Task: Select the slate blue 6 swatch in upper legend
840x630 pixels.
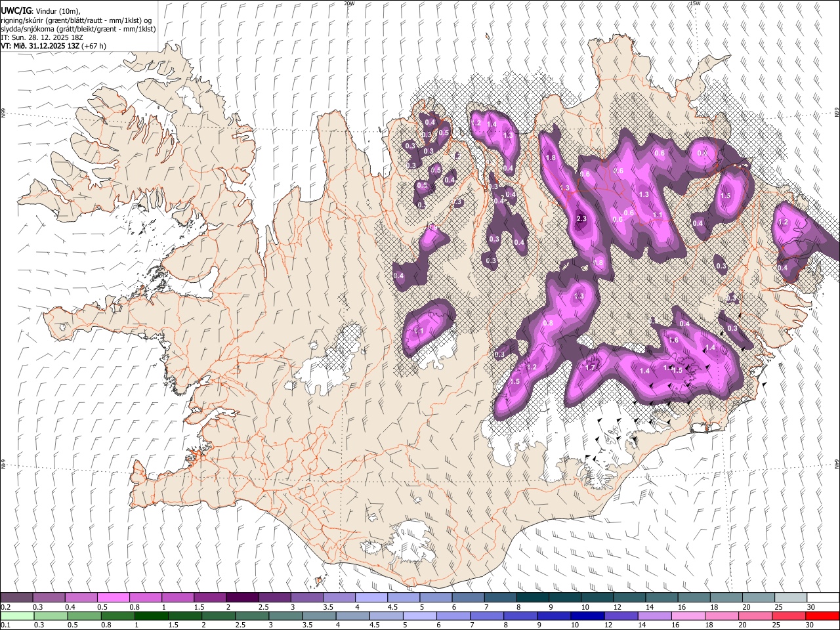Action: 469,598
